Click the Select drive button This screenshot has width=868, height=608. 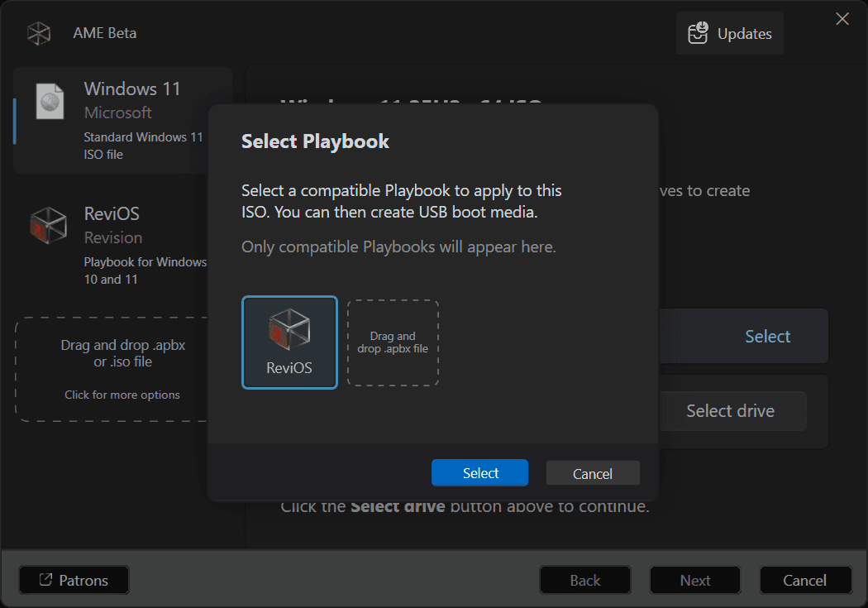[730, 411]
